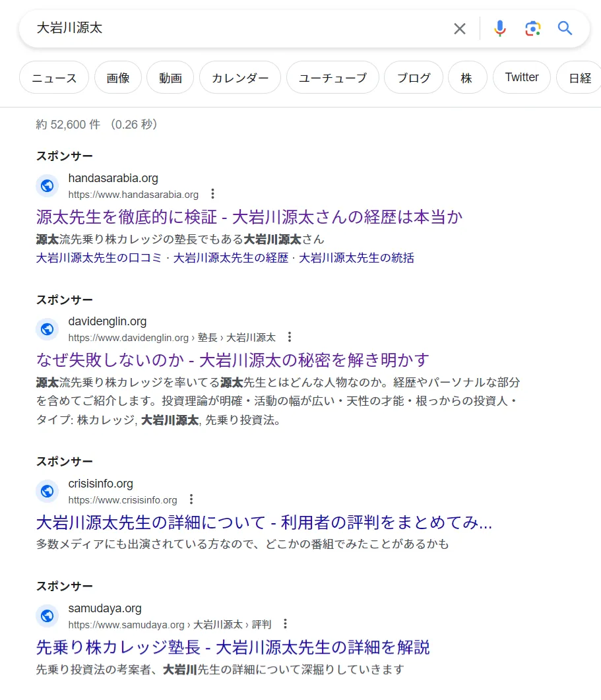This screenshot has width=601, height=700.
Task: Open the three-dot menu beside davidenglin.org URL
Action: [x=290, y=337]
